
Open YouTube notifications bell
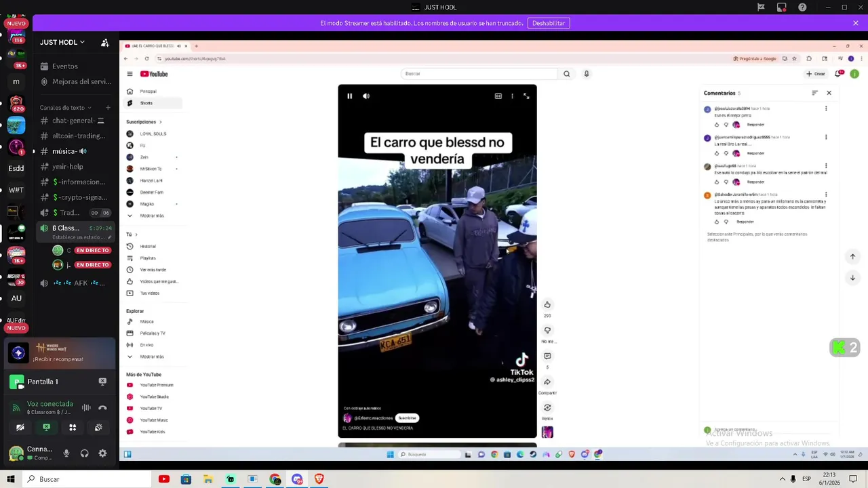tap(838, 74)
